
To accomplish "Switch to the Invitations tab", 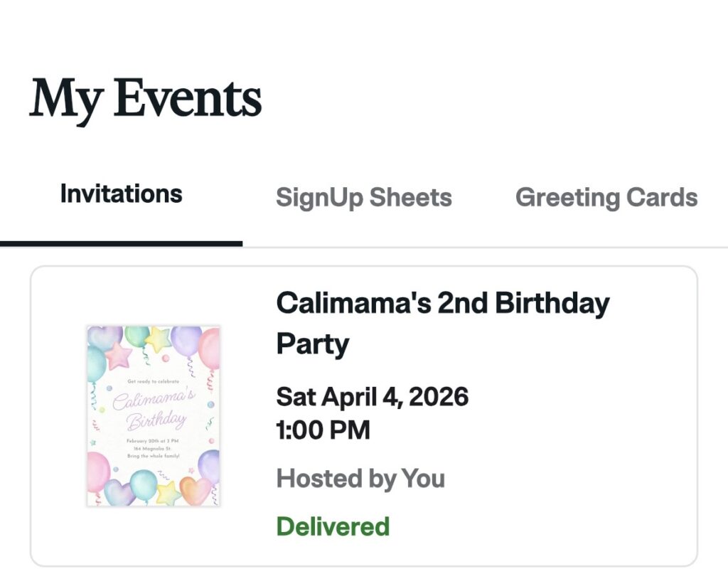I will 121,194.
